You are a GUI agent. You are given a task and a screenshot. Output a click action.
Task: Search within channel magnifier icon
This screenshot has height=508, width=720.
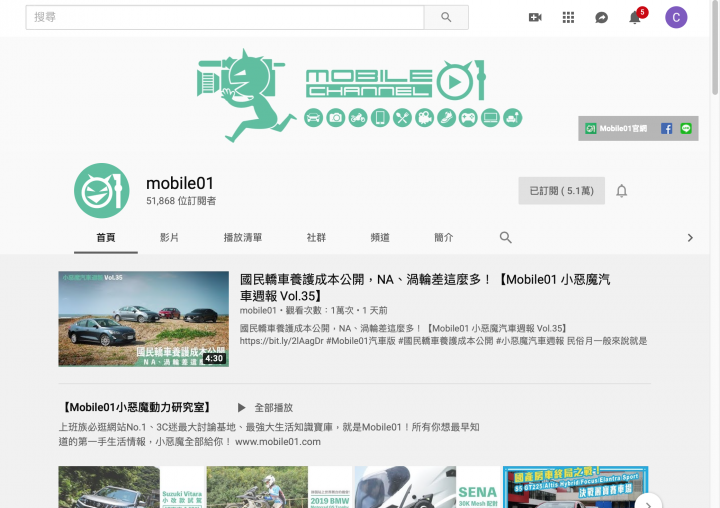tap(505, 237)
